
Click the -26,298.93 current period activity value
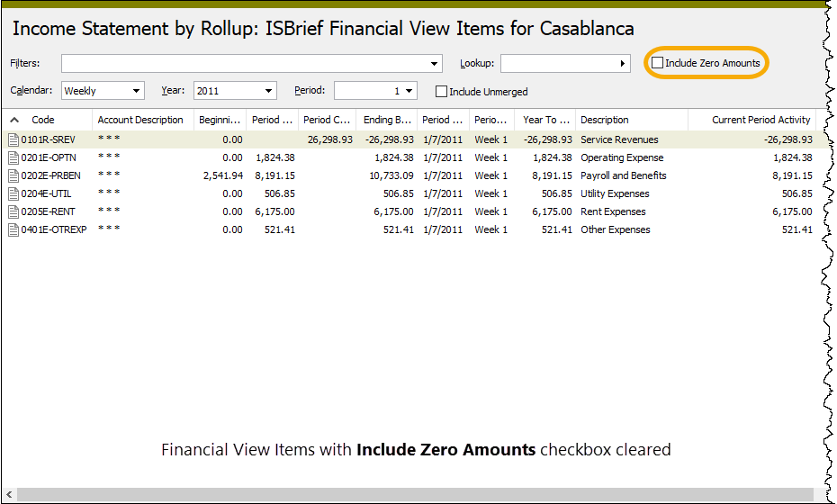point(787,139)
